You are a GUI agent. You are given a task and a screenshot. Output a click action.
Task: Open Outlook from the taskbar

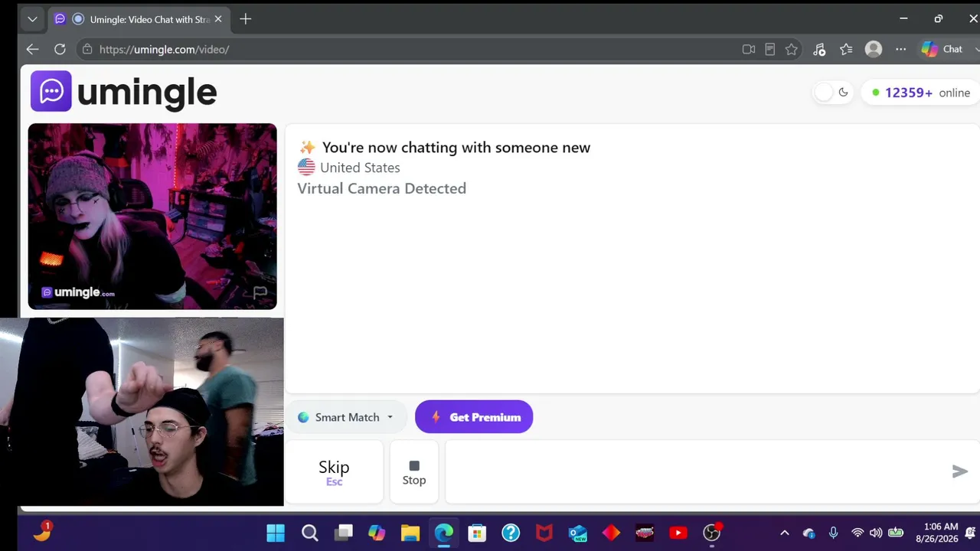(578, 533)
